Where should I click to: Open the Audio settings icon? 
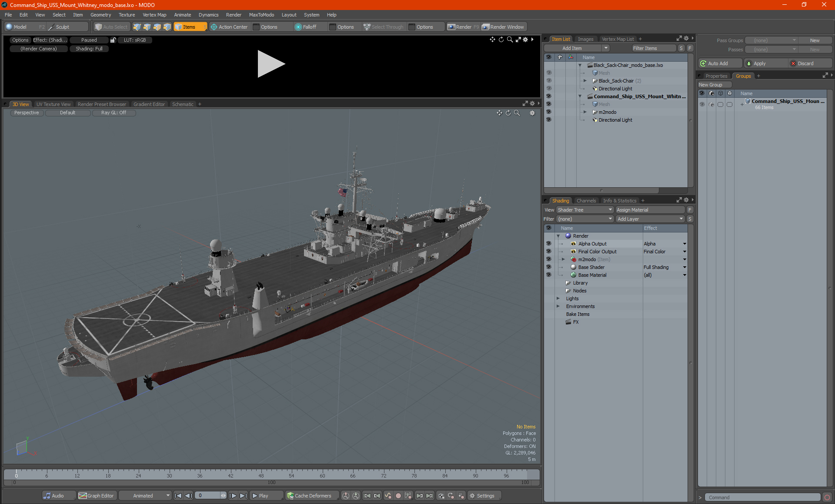point(47,496)
